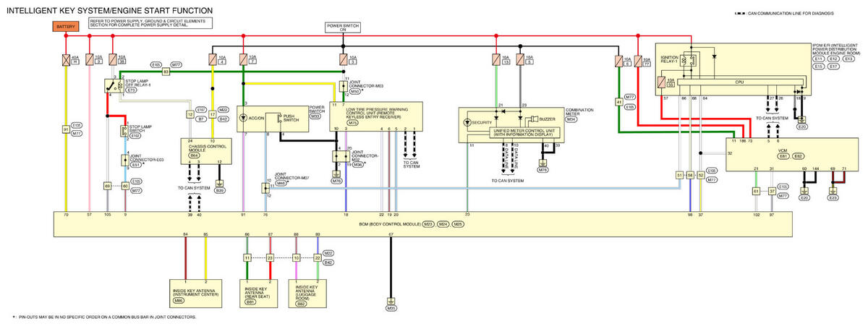Select the Buzzer symbol in Combination Meter
Viewport: 868px width, 329px height.
click(533, 118)
